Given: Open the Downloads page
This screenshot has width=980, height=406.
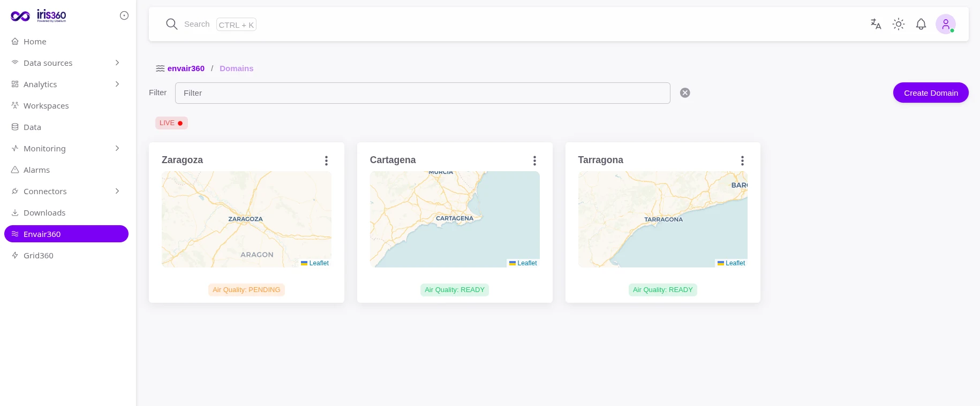Looking at the screenshot, I should (x=66, y=212).
